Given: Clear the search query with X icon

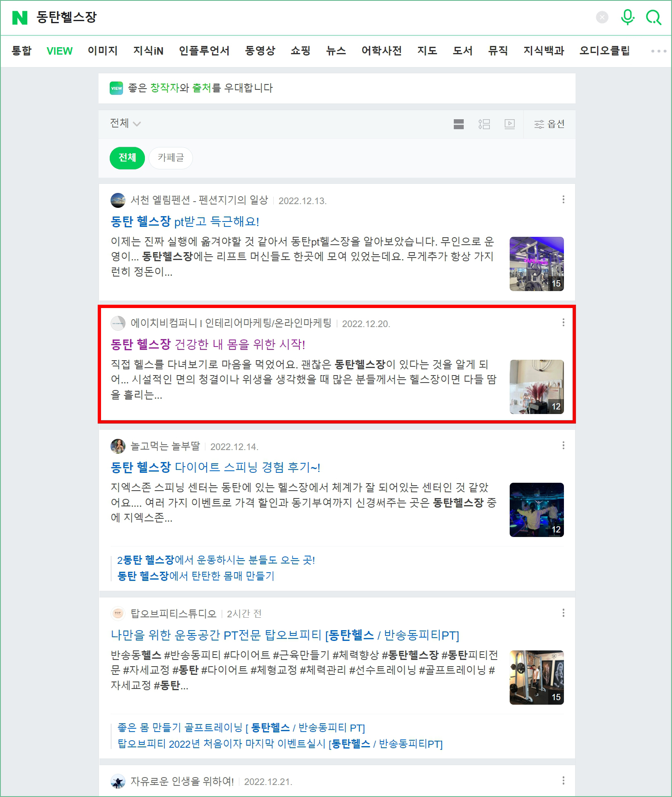Looking at the screenshot, I should [x=602, y=17].
